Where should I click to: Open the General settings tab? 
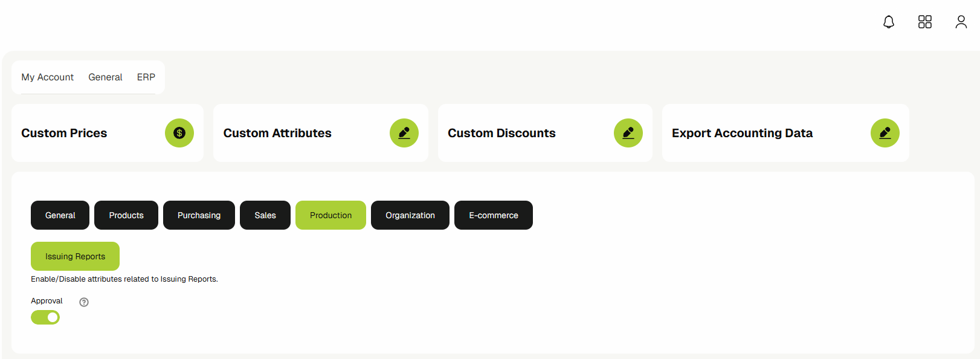click(60, 215)
